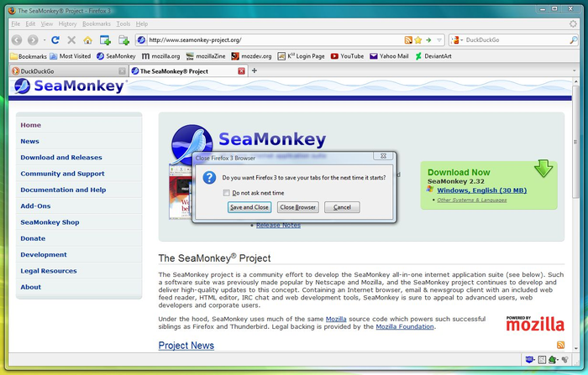Open the Edit menu

click(30, 23)
